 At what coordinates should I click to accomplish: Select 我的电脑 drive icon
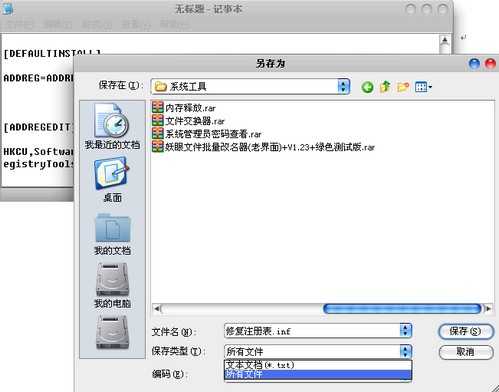click(112, 286)
